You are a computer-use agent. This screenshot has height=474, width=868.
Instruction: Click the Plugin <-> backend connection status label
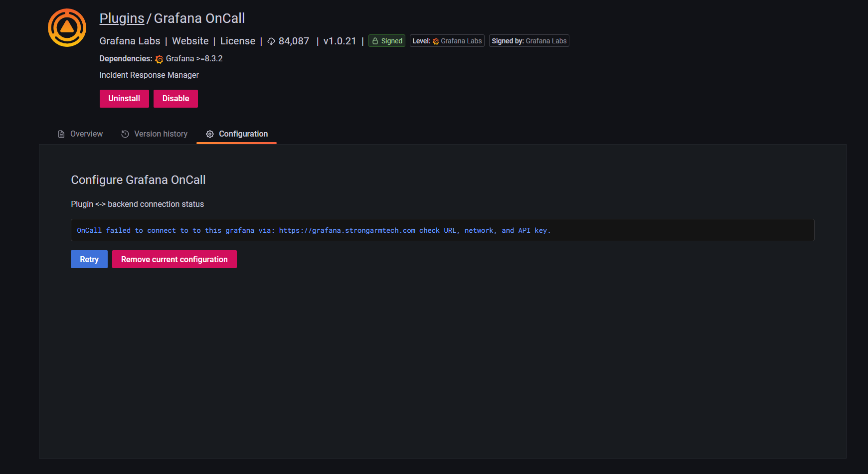click(138, 204)
